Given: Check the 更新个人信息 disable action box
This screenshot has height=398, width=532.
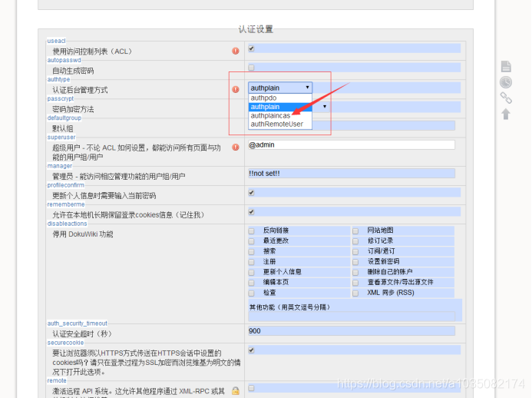Looking at the screenshot, I should (x=251, y=272).
